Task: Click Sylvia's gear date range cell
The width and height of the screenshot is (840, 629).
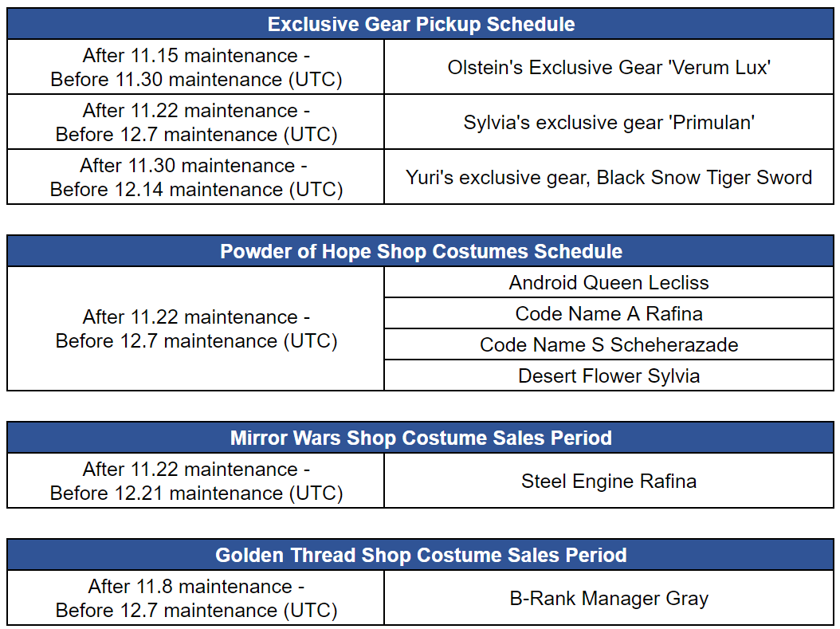Action: (x=195, y=122)
